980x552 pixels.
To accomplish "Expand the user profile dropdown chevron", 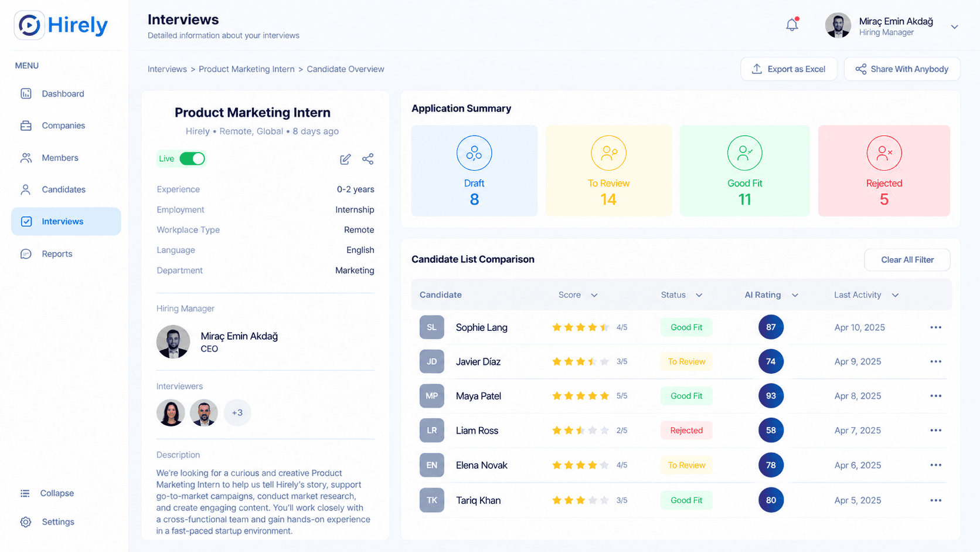I will pos(954,27).
